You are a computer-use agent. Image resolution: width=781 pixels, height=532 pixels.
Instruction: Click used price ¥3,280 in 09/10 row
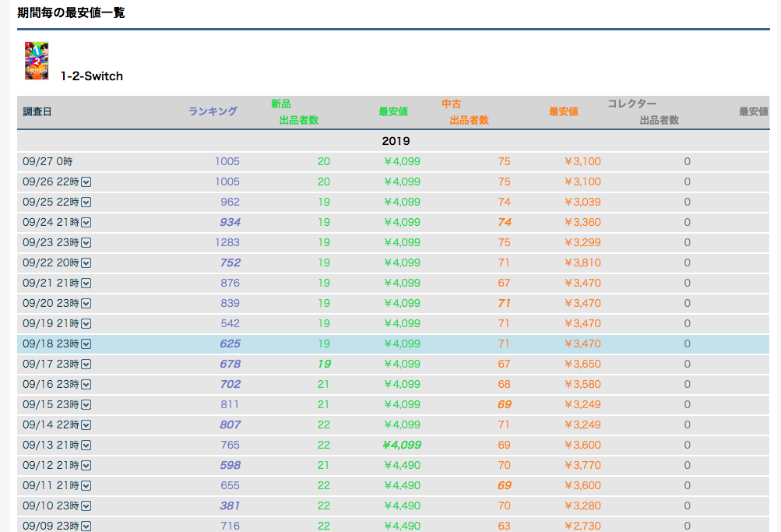(x=582, y=506)
